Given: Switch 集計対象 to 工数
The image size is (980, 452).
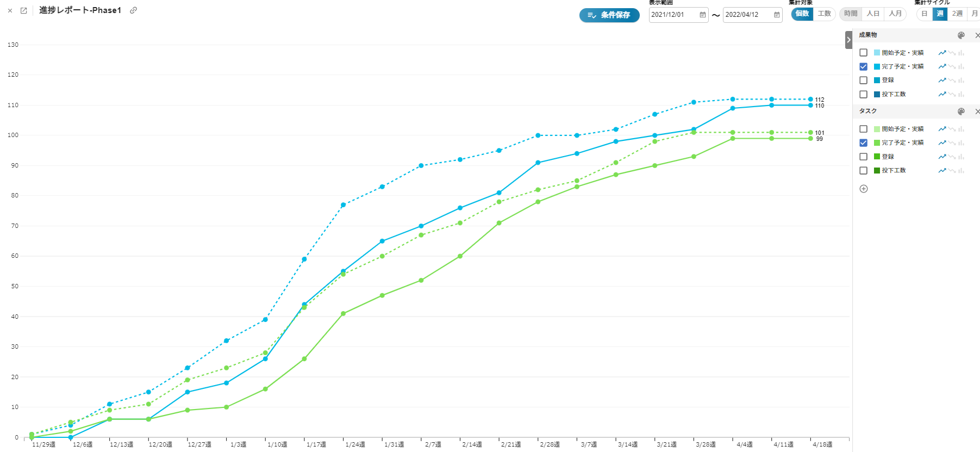Looking at the screenshot, I should [825, 14].
